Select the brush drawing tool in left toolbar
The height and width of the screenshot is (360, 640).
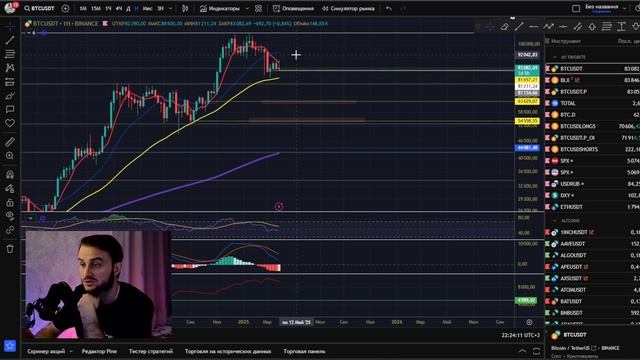[x=10, y=96]
